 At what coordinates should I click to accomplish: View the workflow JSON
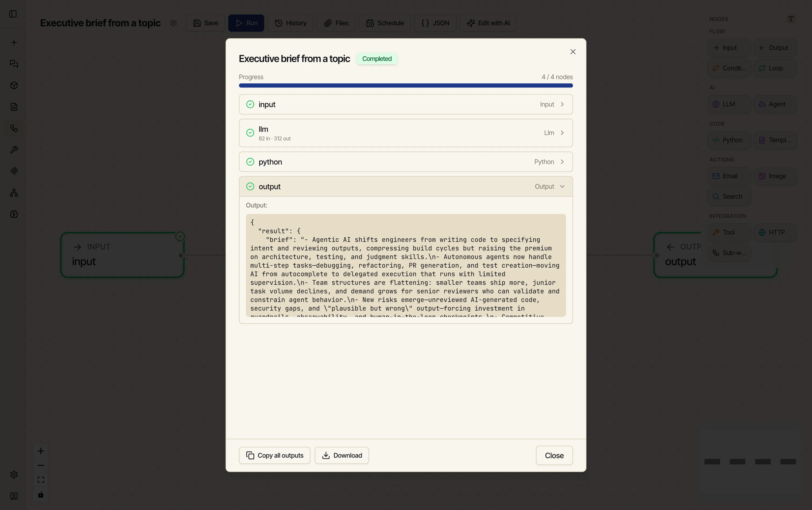435,23
